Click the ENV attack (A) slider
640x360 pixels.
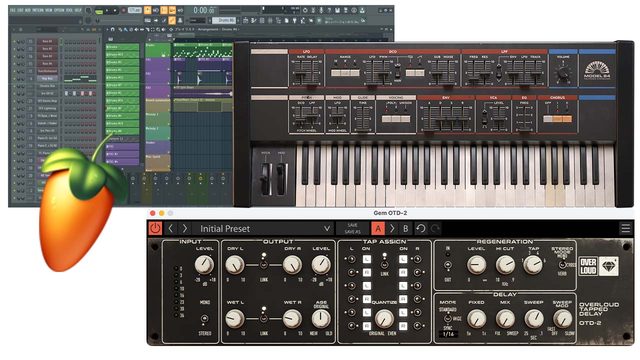click(428, 119)
